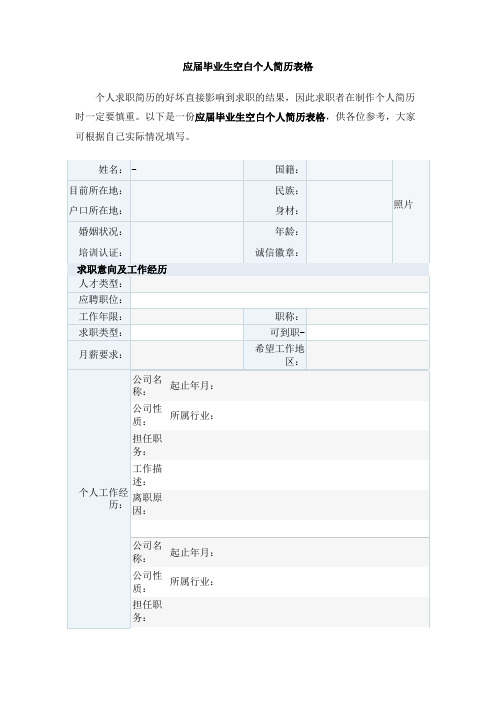Viewport: 496px width, 702px height.
Task: Click the 户口所在地 label
Action: click(x=96, y=210)
